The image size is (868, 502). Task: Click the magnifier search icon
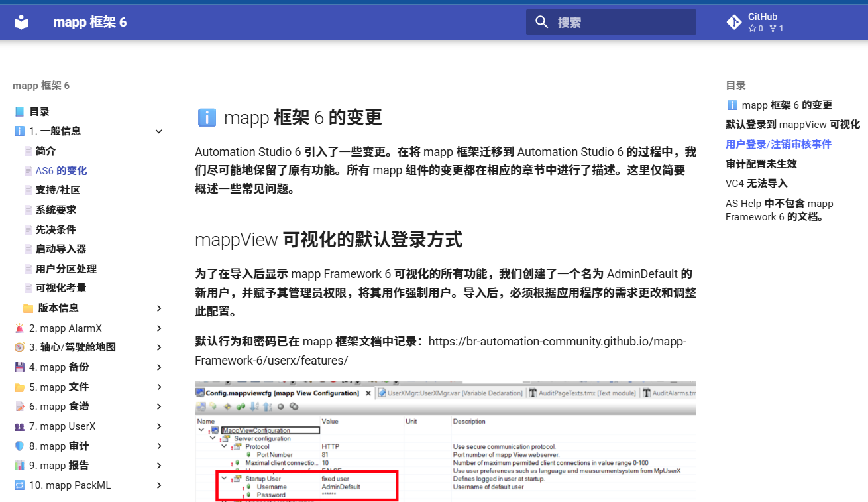[x=541, y=23]
